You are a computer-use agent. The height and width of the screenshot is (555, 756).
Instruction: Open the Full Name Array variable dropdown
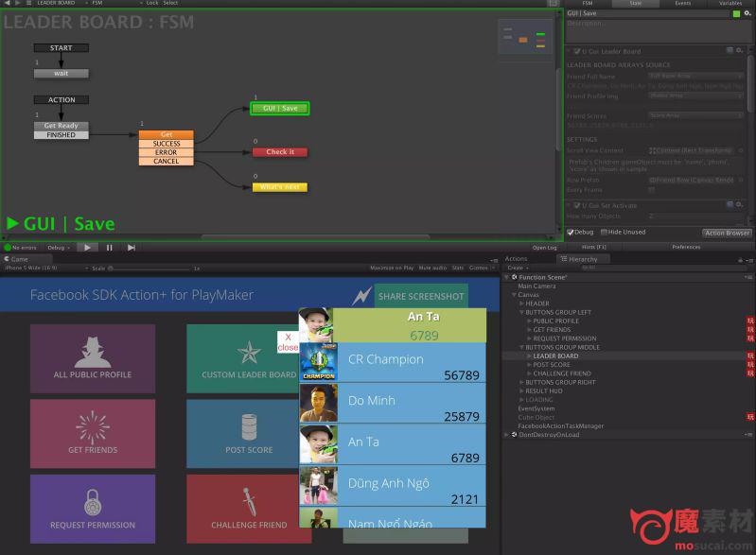695,77
